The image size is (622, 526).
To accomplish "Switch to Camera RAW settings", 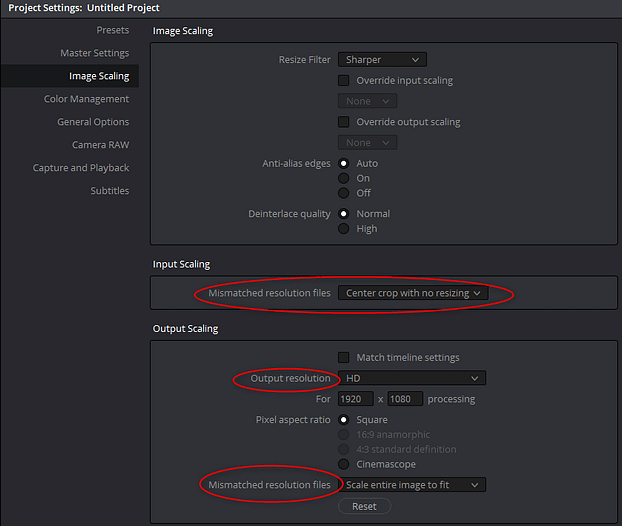I will (x=100, y=145).
